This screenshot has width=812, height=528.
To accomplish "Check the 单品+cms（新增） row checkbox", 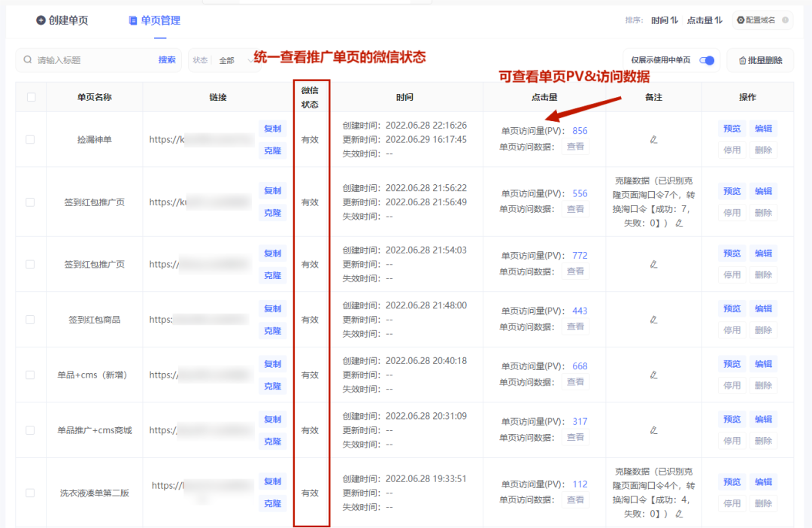I will pyautogui.click(x=30, y=375).
